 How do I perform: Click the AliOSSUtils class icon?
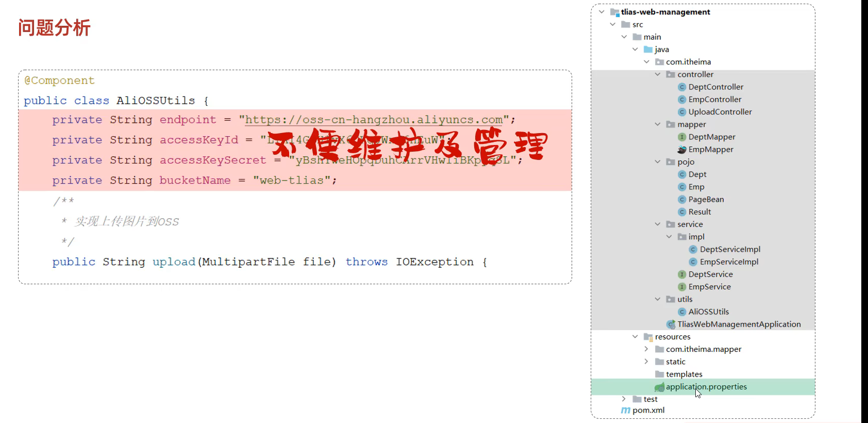pyautogui.click(x=682, y=312)
